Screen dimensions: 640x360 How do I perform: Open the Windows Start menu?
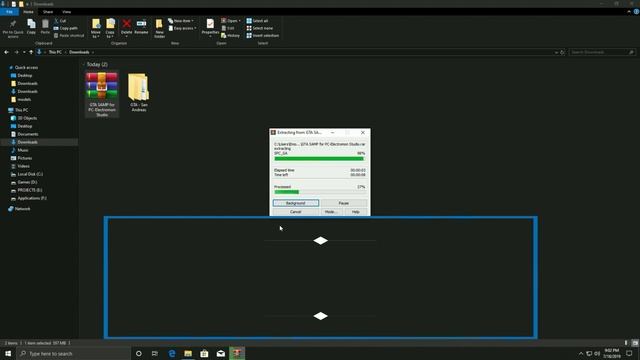(8, 353)
